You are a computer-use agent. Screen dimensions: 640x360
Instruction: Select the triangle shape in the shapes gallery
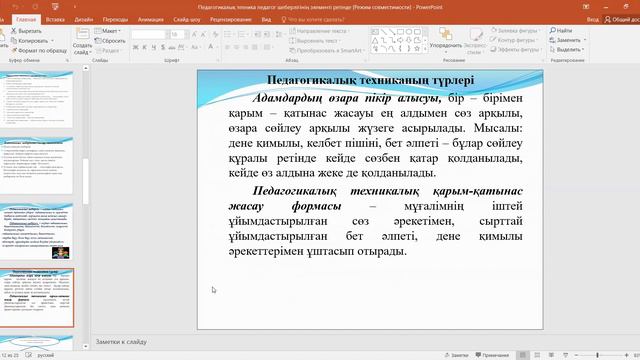(x=375, y=40)
